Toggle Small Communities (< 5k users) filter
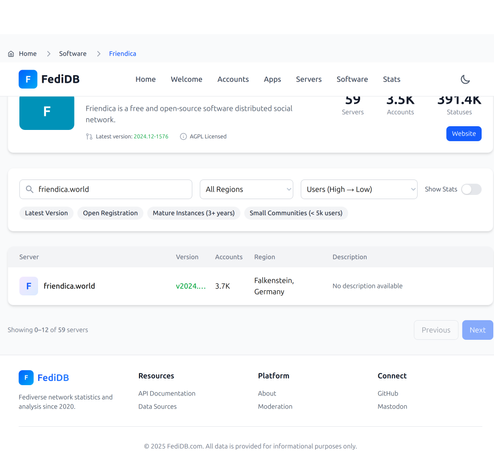This screenshot has width=494, height=466. (x=296, y=213)
